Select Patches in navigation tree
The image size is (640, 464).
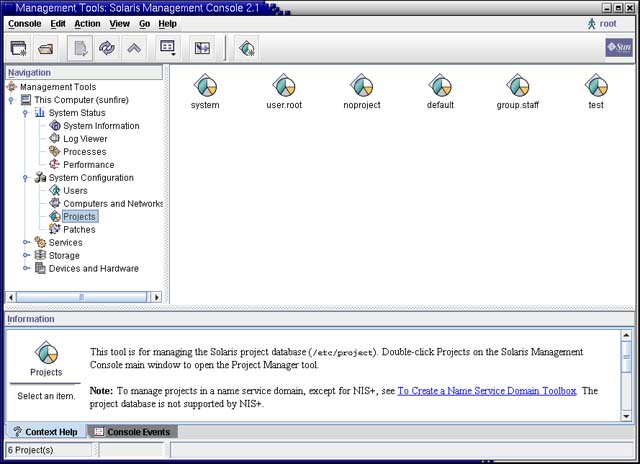[x=79, y=230]
